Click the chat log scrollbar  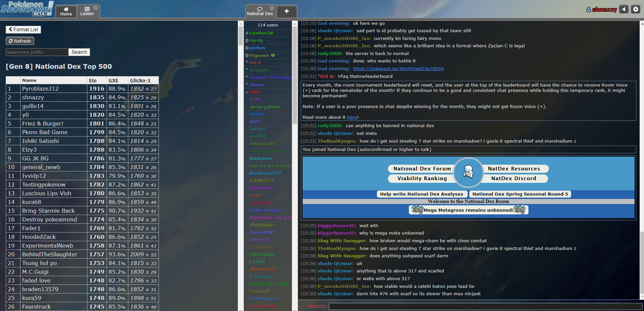tap(642, 263)
